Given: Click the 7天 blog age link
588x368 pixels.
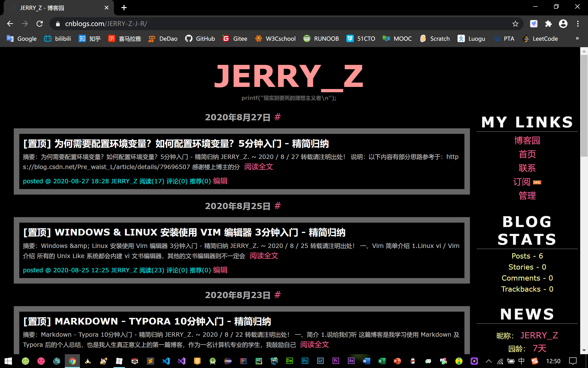Looking at the screenshot, I should pos(539,348).
